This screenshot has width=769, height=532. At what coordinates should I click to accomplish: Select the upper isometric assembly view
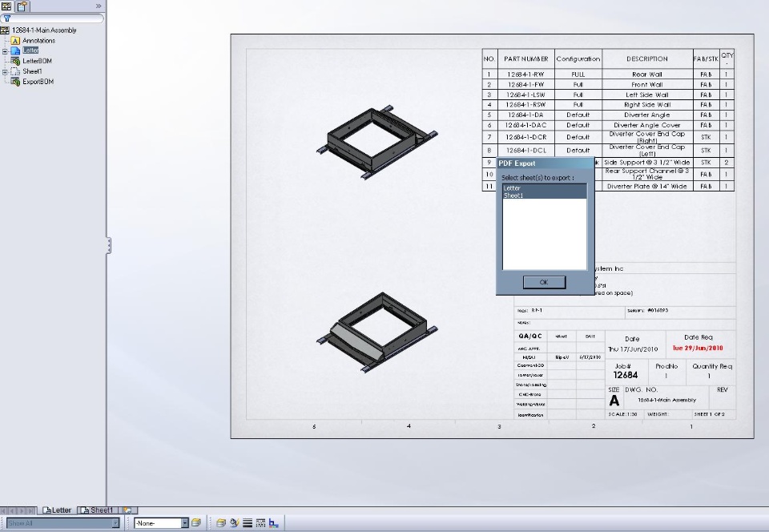coord(376,142)
